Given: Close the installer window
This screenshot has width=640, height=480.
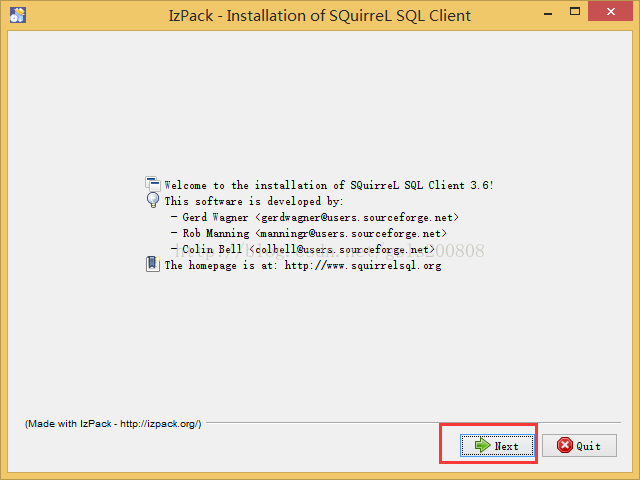Looking at the screenshot, I should pos(611,11).
